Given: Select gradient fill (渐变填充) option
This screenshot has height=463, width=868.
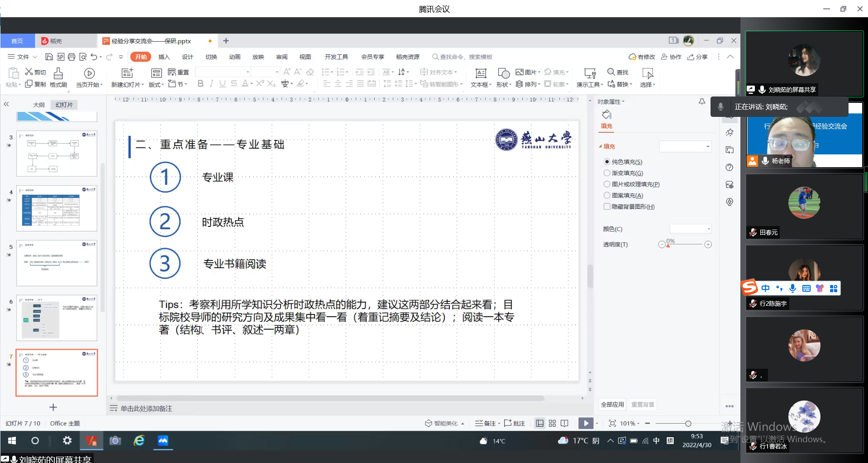Looking at the screenshot, I should point(607,173).
